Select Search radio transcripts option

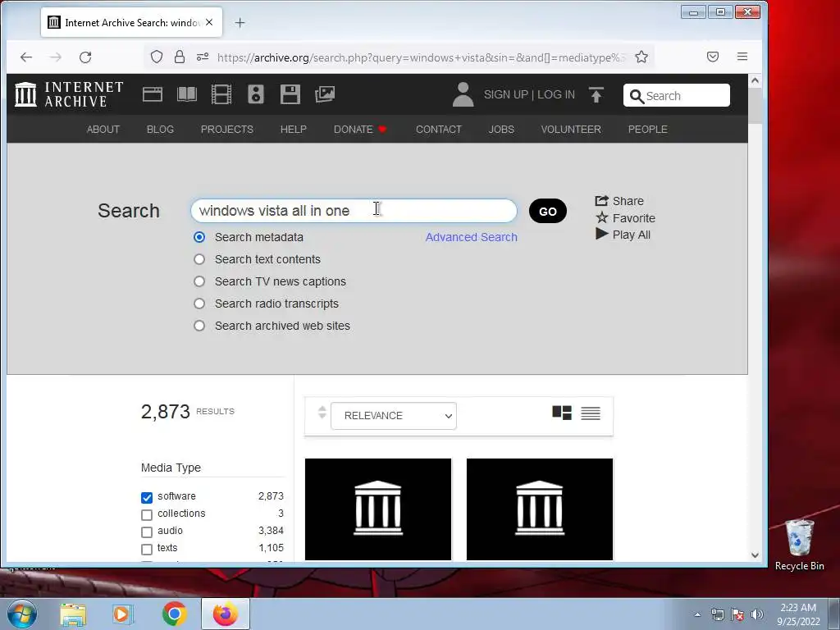[199, 304]
